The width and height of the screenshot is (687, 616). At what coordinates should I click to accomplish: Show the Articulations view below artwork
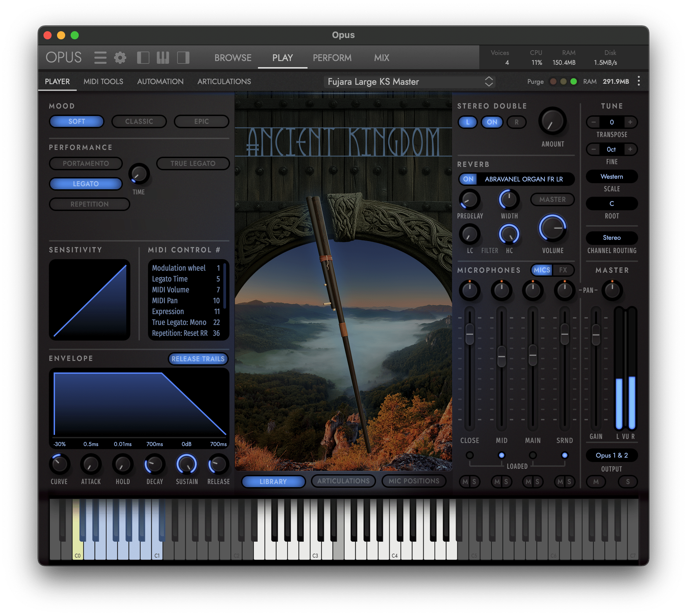point(343,481)
